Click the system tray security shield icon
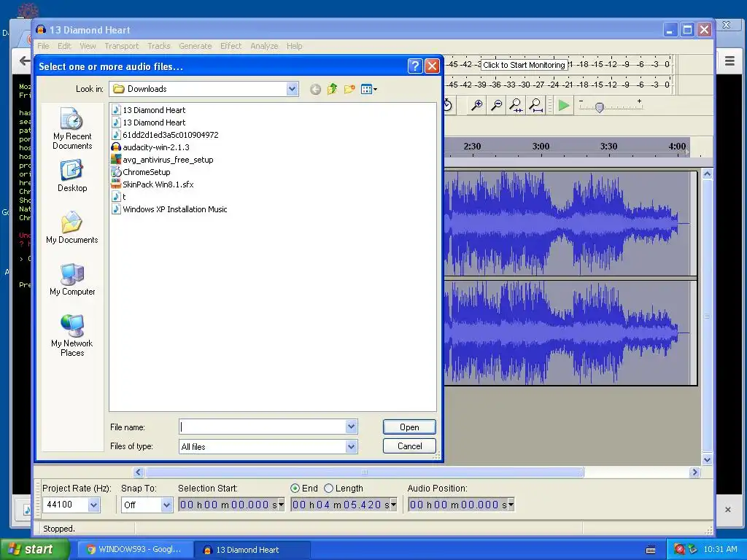Screen dimensions: 747x560 click(679, 550)
